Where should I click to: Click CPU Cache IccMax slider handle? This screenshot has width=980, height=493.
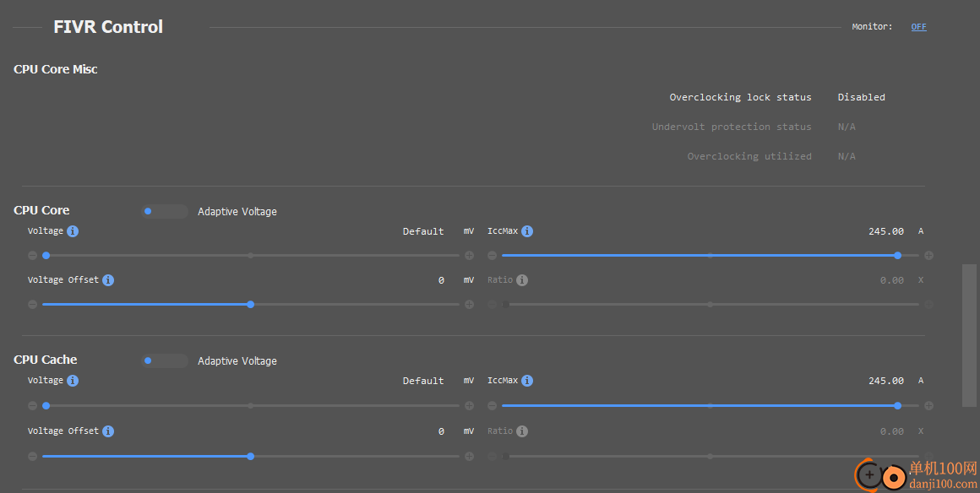coord(897,405)
